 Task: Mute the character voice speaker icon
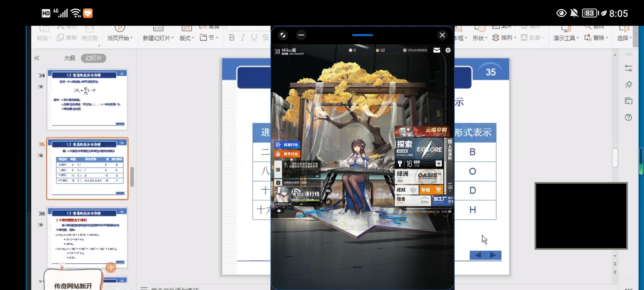pos(317,176)
